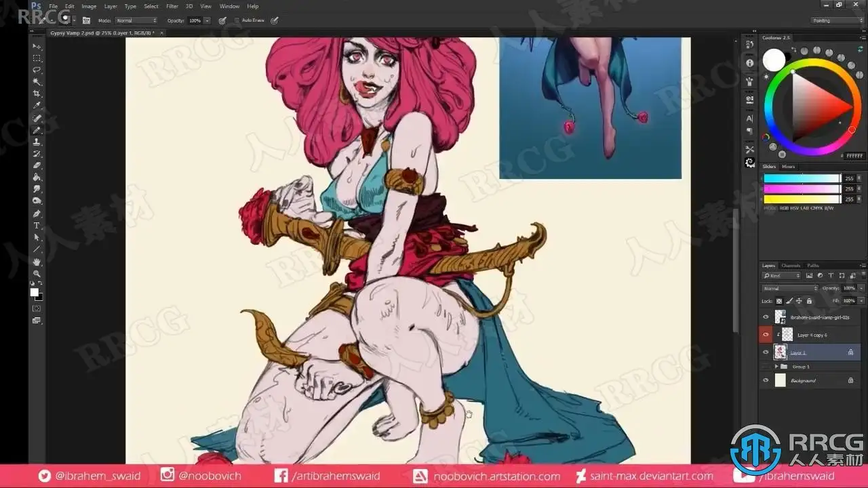The image size is (868, 488).
Task: Hide the Layer 4 copy 6 layer
Action: click(x=766, y=335)
